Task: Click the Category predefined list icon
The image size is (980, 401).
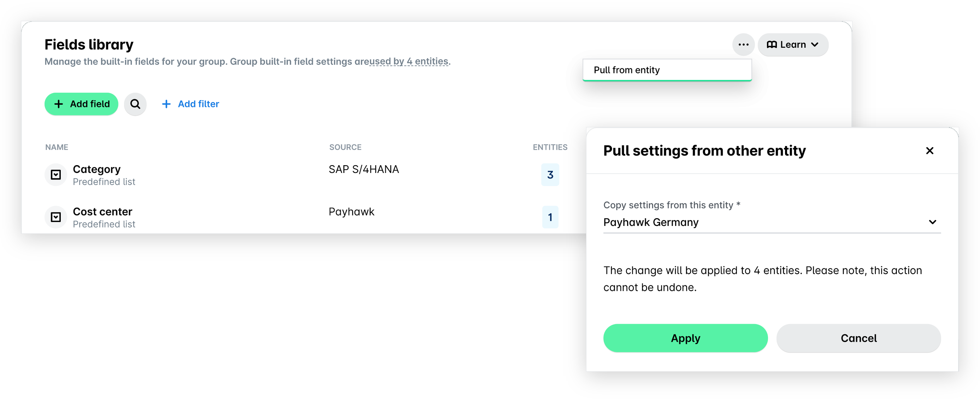Action: click(56, 175)
